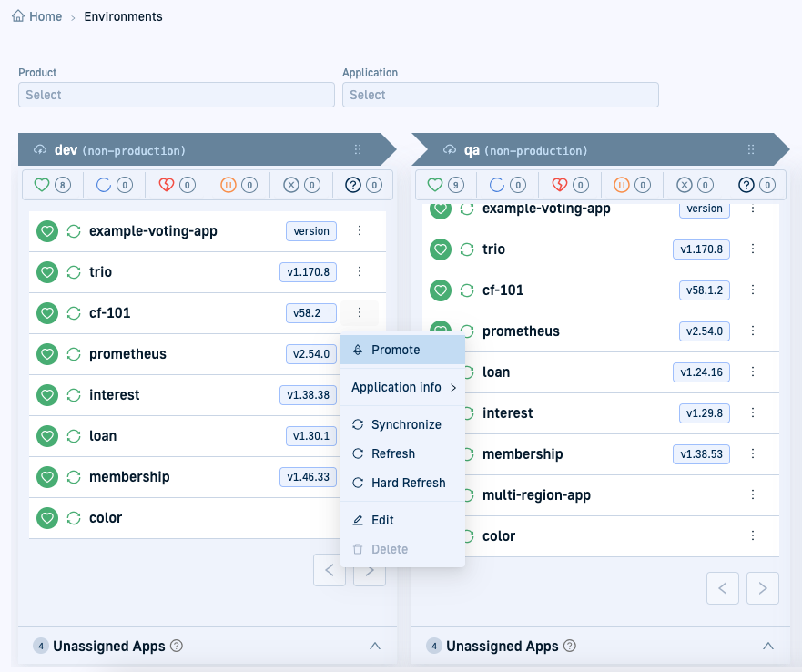
Task: Click sync status icon for trio in dev
Action: coord(74,272)
